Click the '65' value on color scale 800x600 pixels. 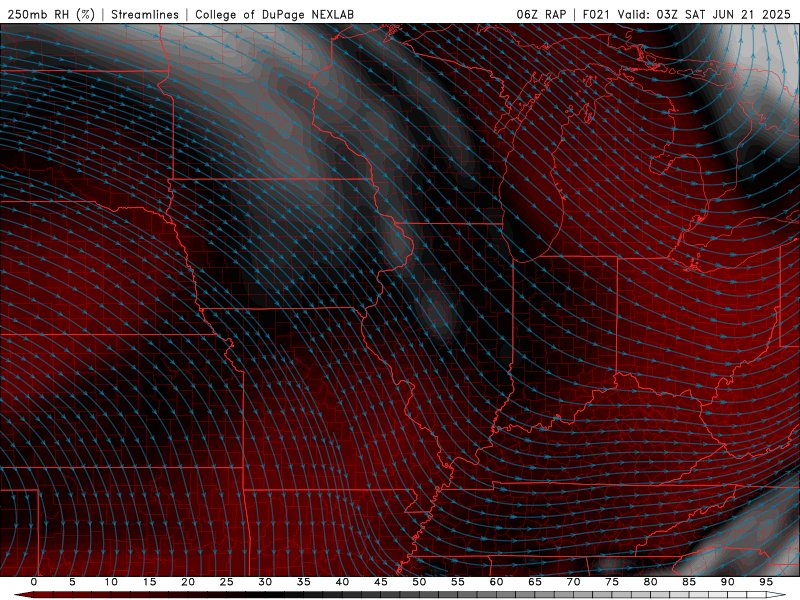coord(535,582)
